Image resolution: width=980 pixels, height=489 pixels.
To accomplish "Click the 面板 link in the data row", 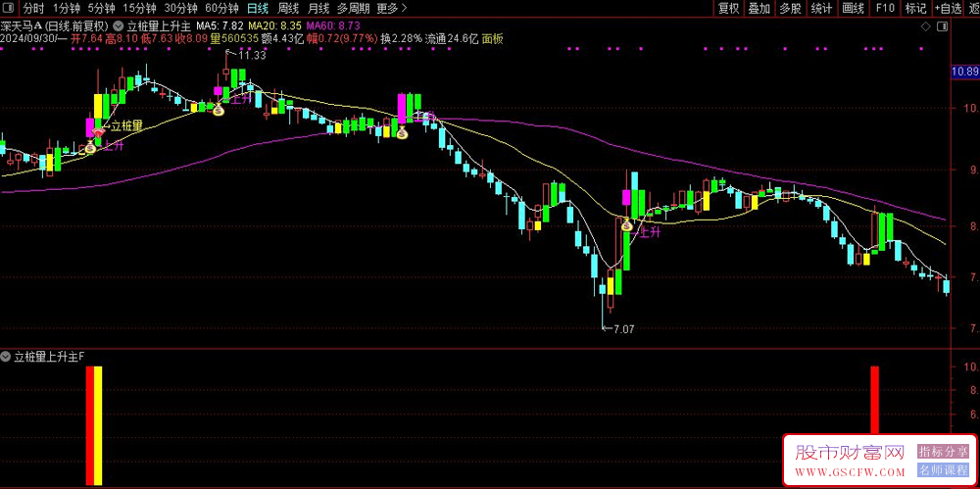I will coord(493,39).
